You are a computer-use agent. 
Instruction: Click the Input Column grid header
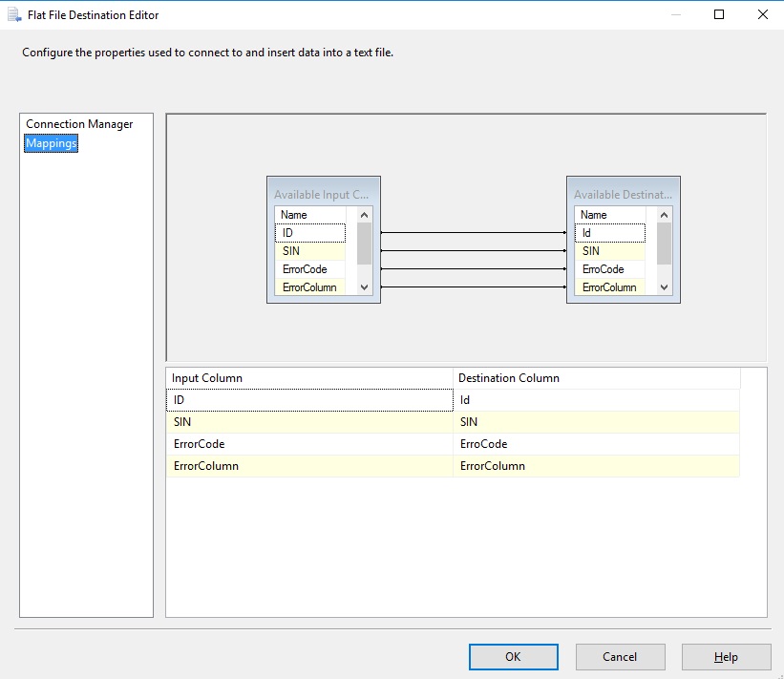(309, 378)
